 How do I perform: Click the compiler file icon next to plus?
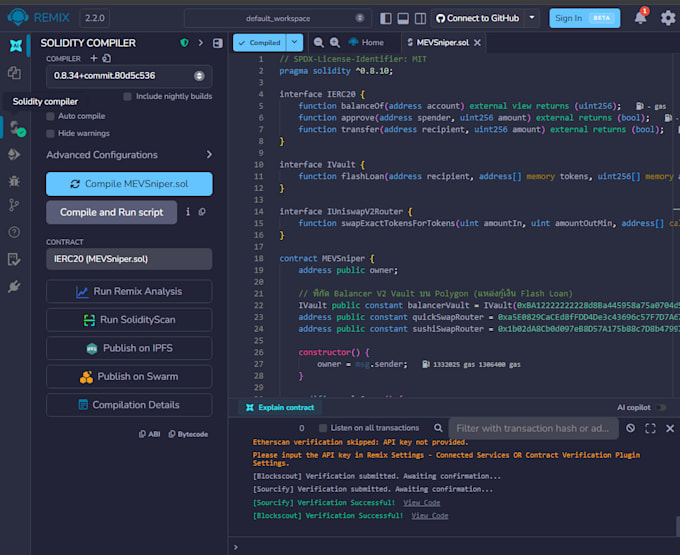(x=107, y=58)
